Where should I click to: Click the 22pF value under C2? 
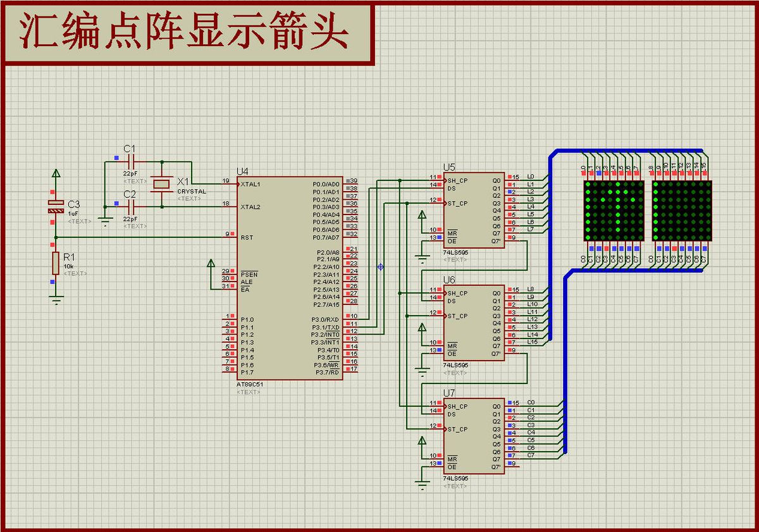[130, 218]
